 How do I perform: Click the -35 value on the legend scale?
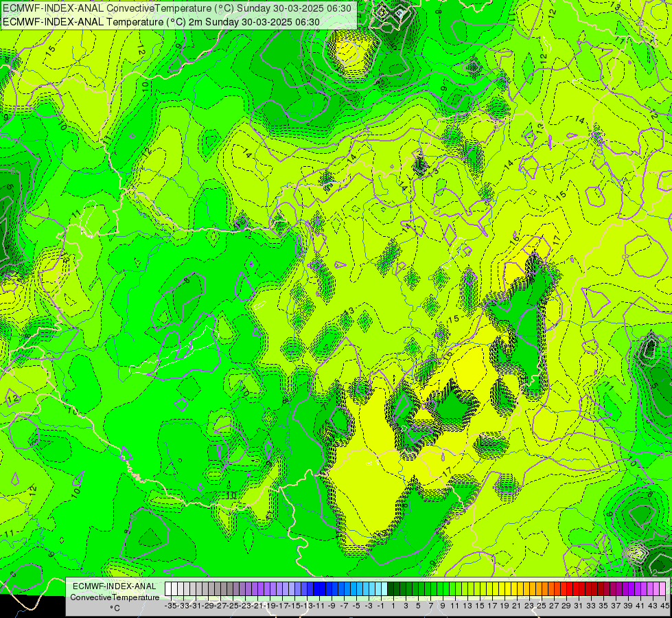pos(170,606)
